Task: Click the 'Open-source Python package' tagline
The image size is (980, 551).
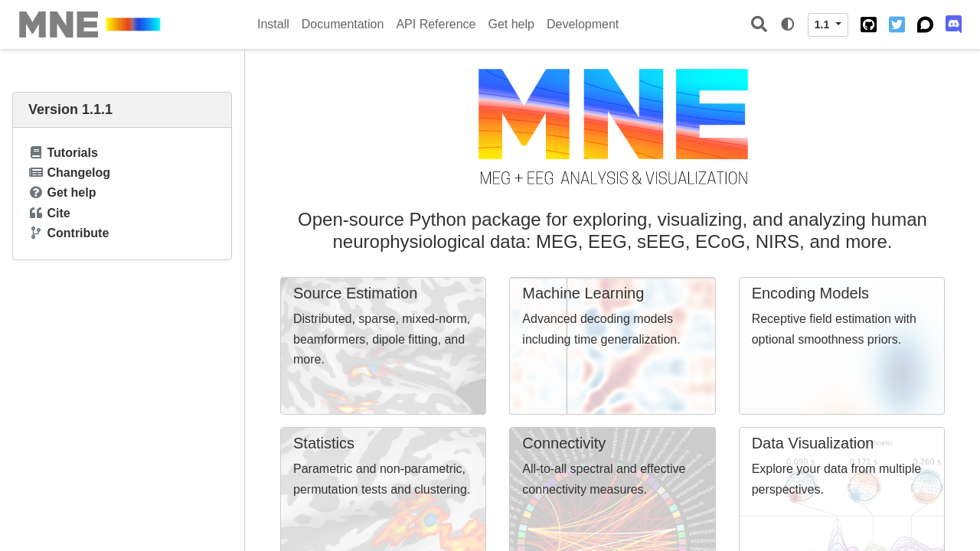Action: pos(612,230)
